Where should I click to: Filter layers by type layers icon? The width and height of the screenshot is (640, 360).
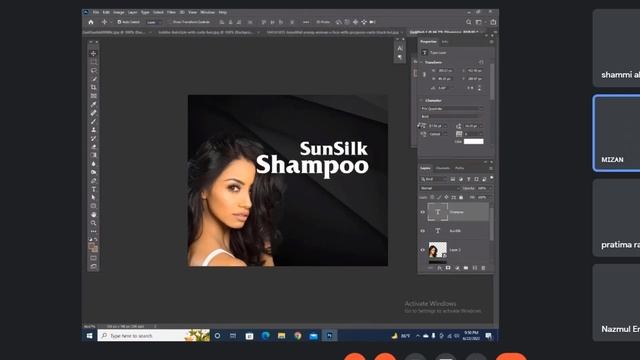tap(469, 179)
